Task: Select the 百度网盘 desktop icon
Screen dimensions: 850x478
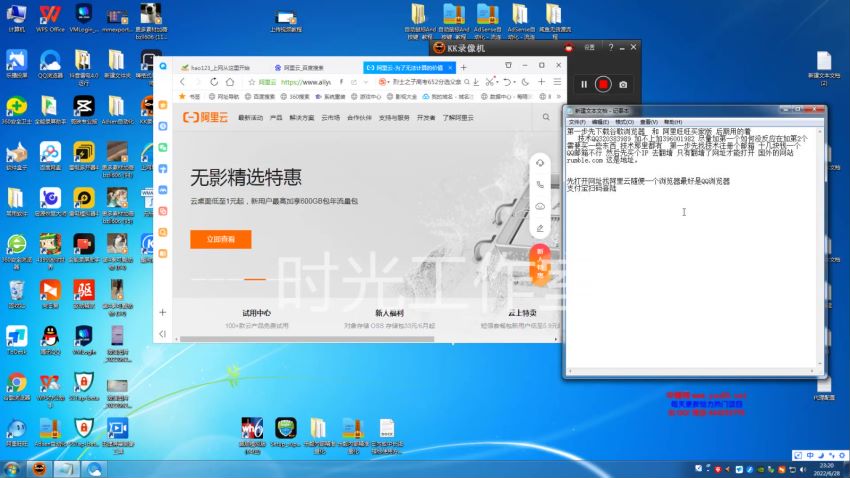Action: point(50,156)
